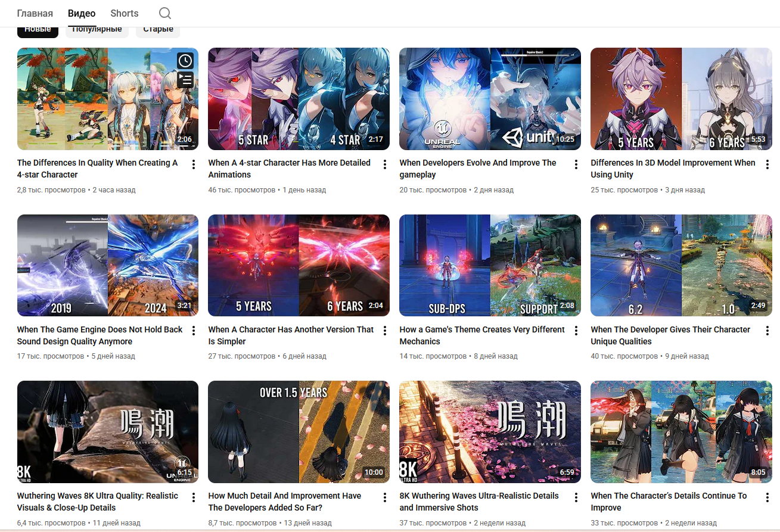This screenshot has height=532, width=780.
Task: Sort videos by Популярные chip
Action: click(97, 31)
